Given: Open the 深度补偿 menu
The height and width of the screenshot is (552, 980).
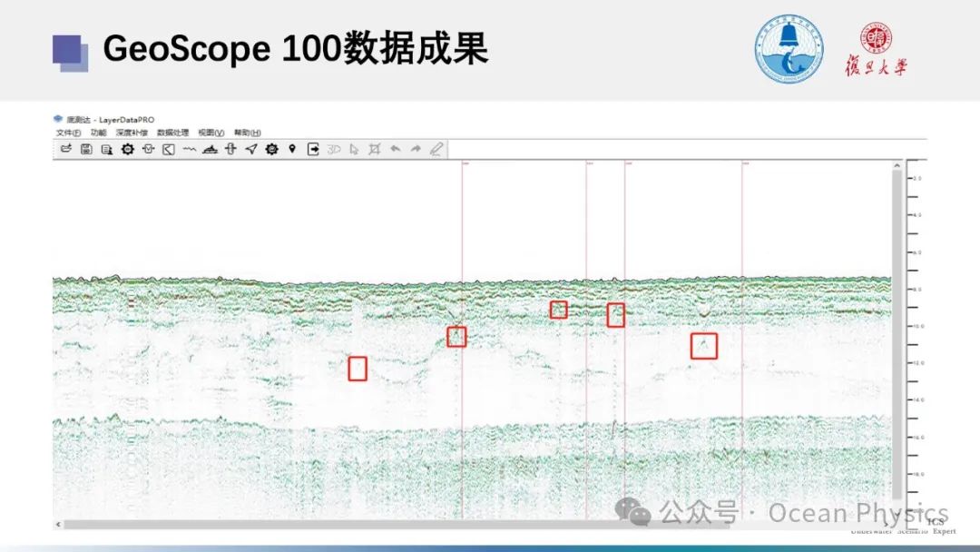Looking at the screenshot, I should (x=131, y=133).
